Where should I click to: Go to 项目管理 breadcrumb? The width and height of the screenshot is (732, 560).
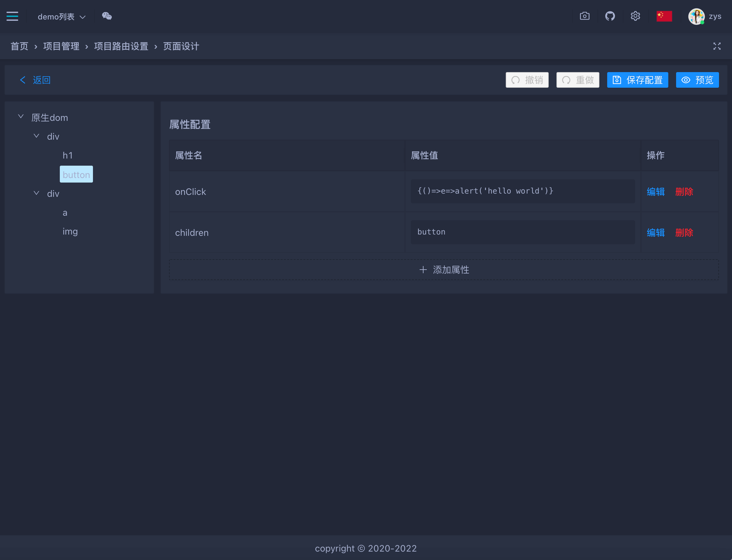61,46
